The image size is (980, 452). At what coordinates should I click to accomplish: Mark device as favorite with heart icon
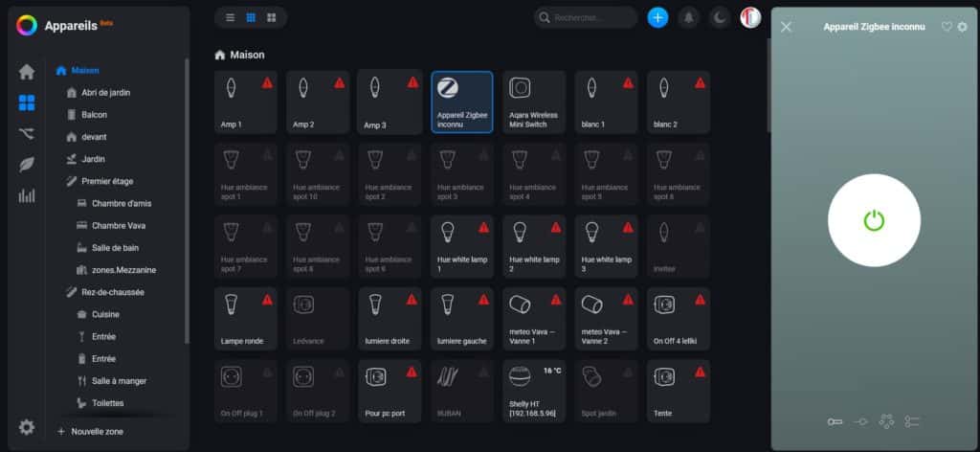947,27
